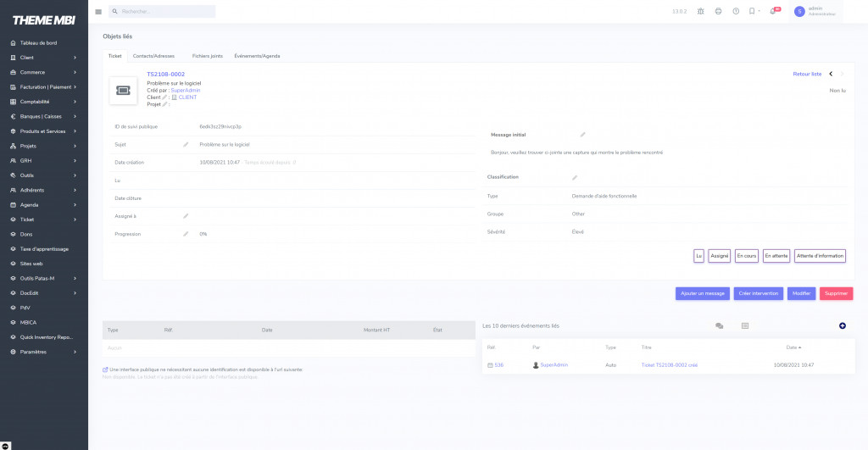Click Ajouter un message button

click(703, 293)
